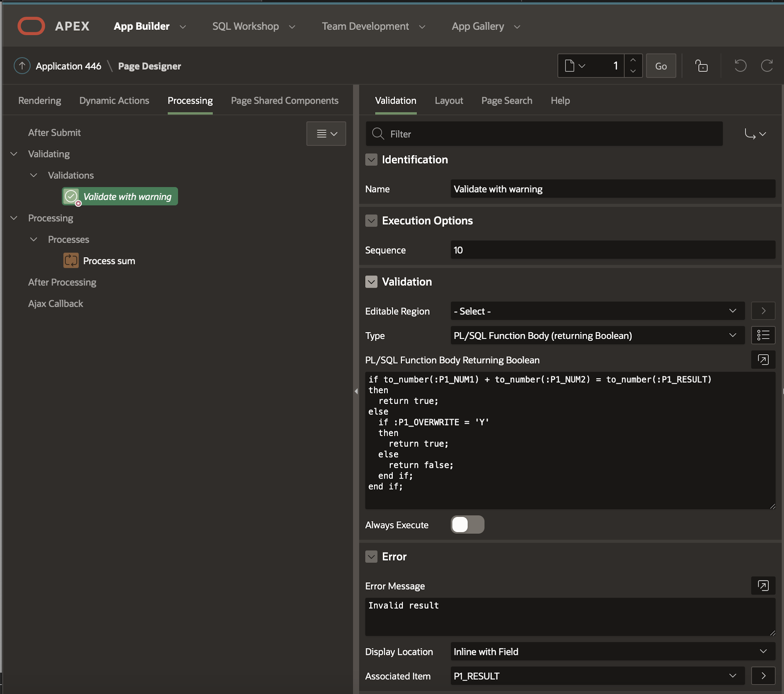
Task: Click the page lock icon
Action: coord(702,65)
